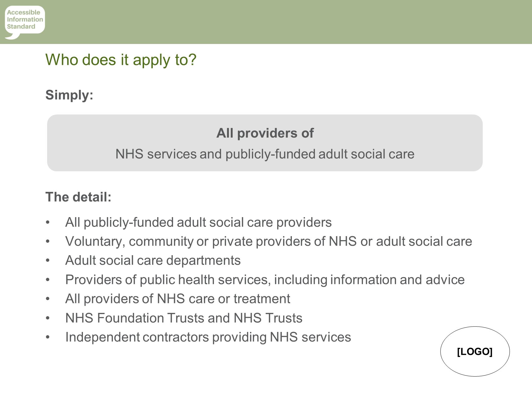The height and width of the screenshot is (399, 532).
Task: Click the word 'Standard' in the logo
Action: click(21, 27)
